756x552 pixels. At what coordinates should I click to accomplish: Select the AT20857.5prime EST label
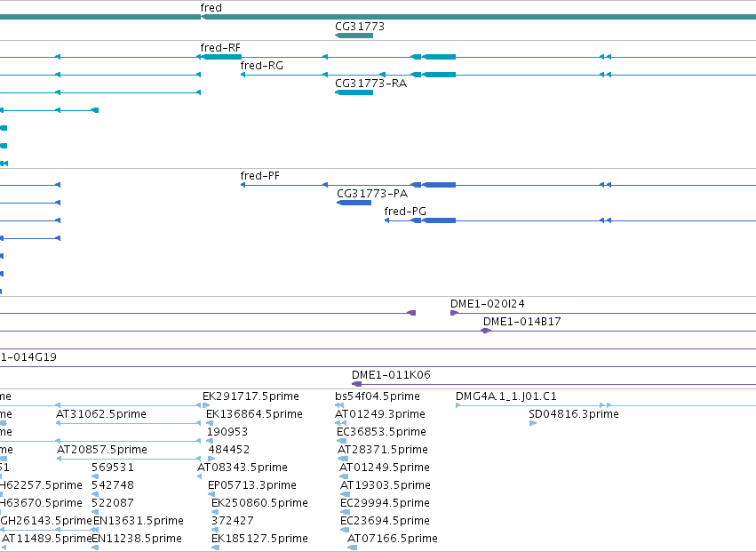(x=102, y=450)
